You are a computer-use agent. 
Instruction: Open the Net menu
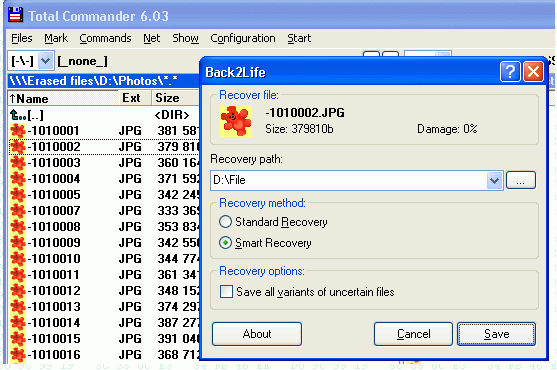coord(152,38)
